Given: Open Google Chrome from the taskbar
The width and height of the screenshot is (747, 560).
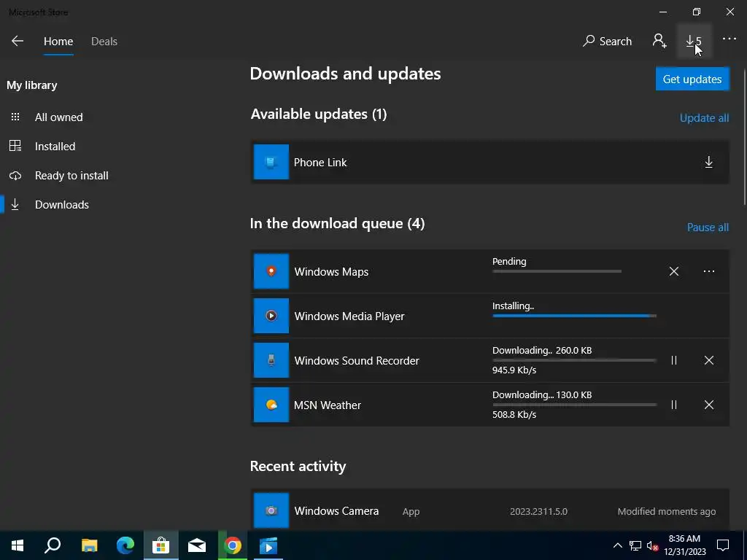Looking at the screenshot, I should tap(233, 545).
